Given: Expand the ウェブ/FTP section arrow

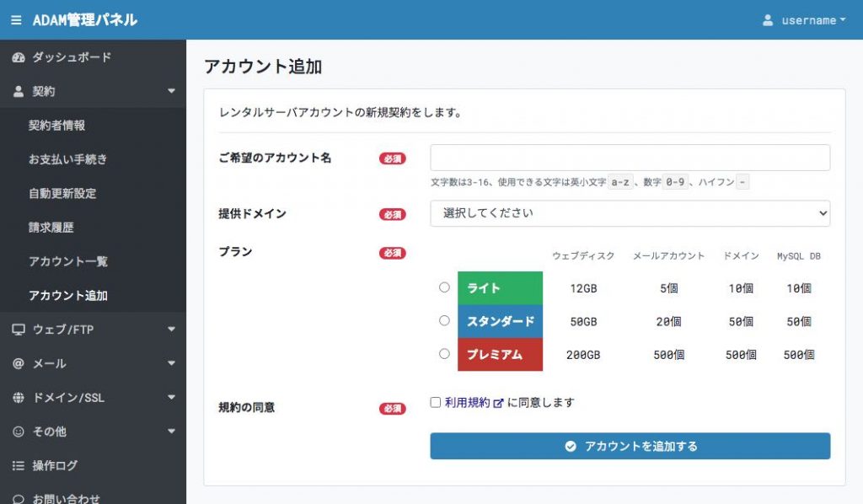Looking at the screenshot, I should (x=172, y=329).
